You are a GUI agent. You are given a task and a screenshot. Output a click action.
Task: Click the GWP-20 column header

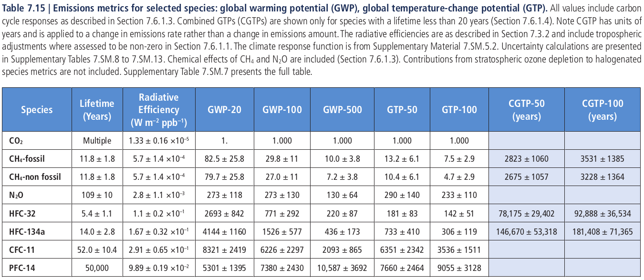point(224,110)
